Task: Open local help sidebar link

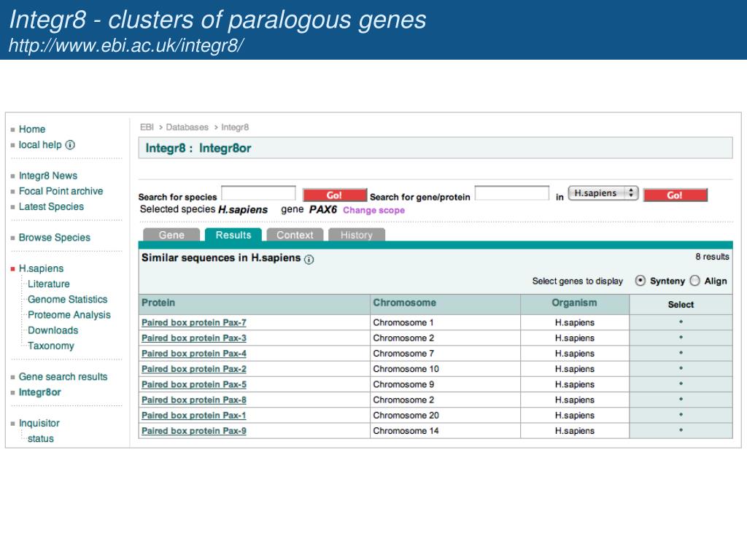Action: point(40,145)
